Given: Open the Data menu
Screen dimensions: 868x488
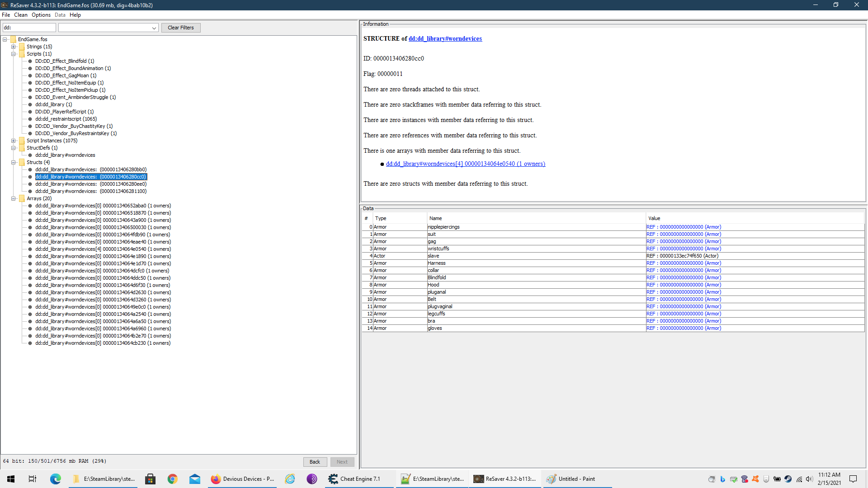Looking at the screenshot, I should 60,15.
